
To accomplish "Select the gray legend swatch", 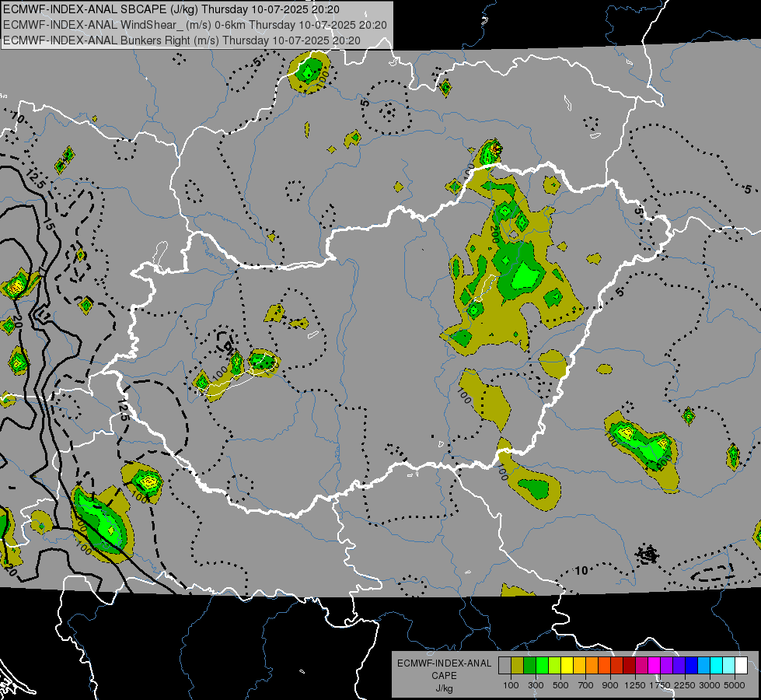I will [x=504, y=666].
